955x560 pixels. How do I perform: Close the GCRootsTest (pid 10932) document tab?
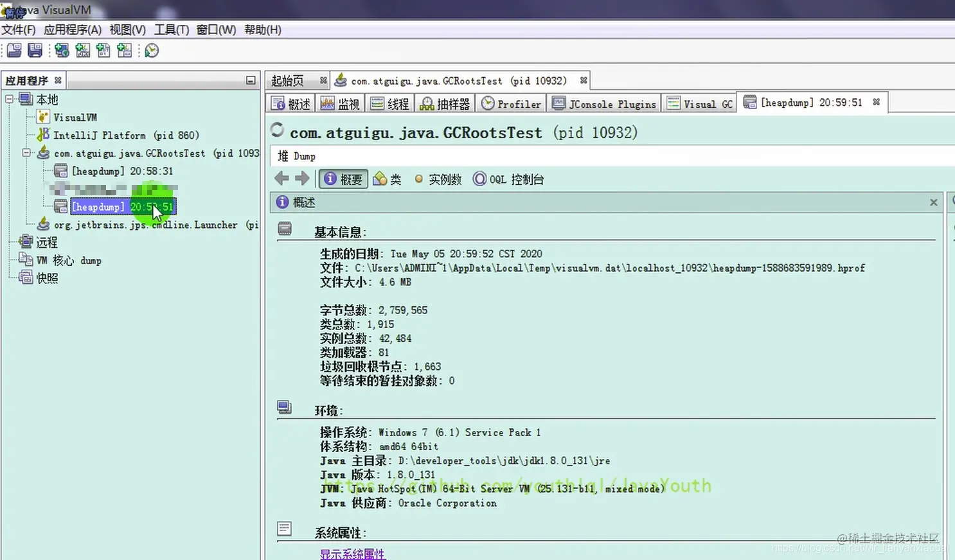584,80
